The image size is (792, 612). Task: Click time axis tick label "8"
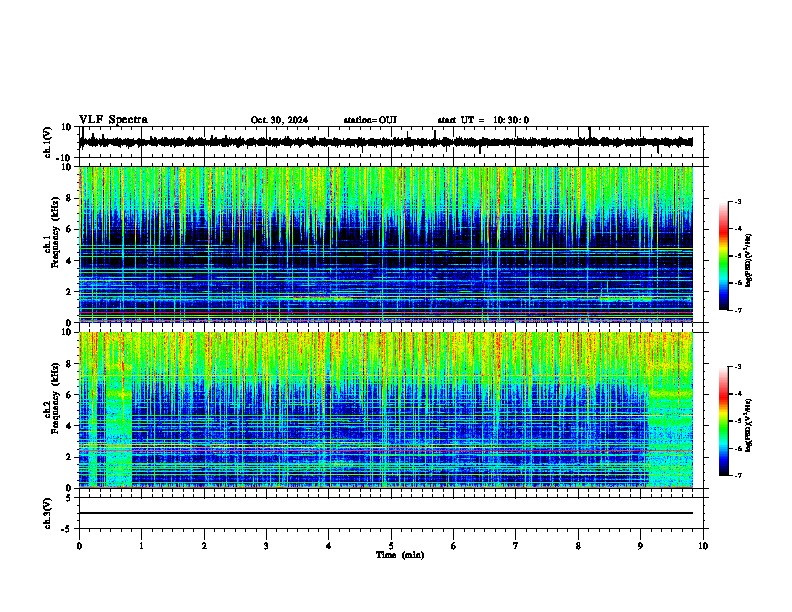tap(578, 546)
